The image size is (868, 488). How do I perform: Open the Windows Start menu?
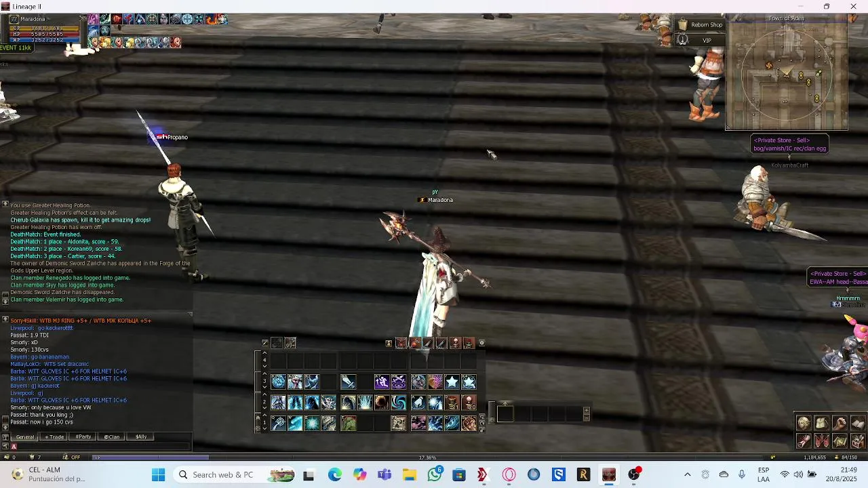click(158, 474)
